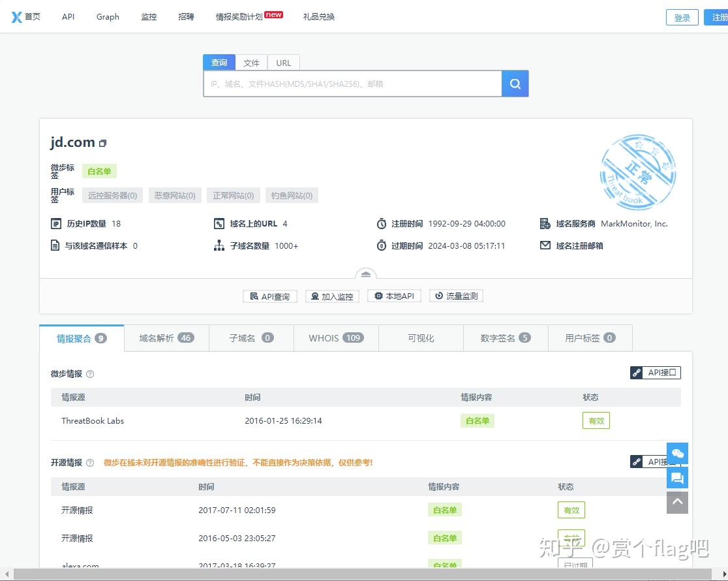The width and height of the screenshot is (728, 581).
Task: Click the ThreatBook Labs source cell
Action: pyautogui.click(x=93, y=420)
